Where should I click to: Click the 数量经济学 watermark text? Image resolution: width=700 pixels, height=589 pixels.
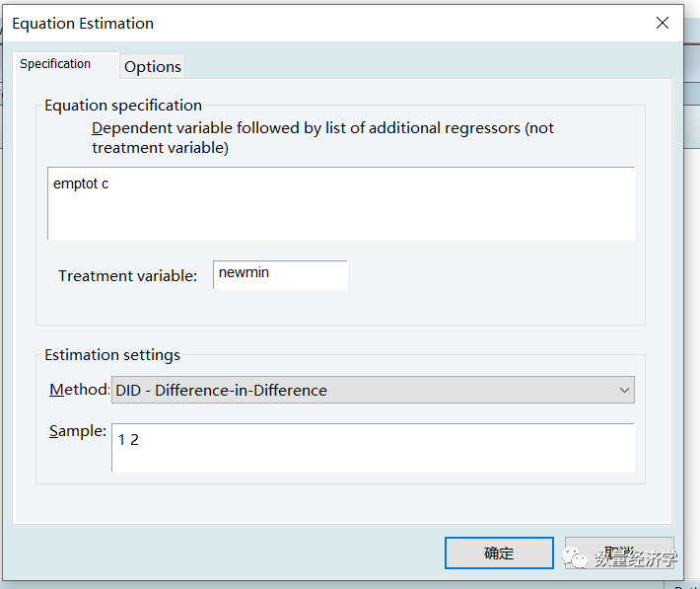click(x=635, y=559)
